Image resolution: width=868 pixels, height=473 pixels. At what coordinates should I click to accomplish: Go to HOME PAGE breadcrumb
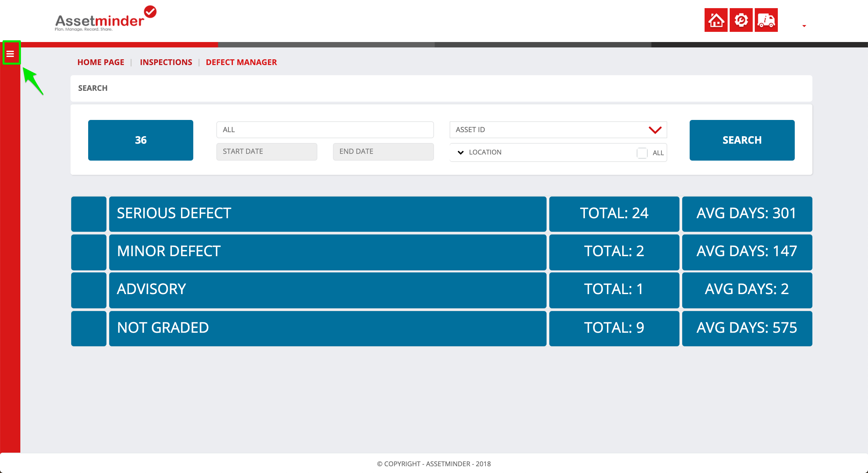[x=101, y=62]
